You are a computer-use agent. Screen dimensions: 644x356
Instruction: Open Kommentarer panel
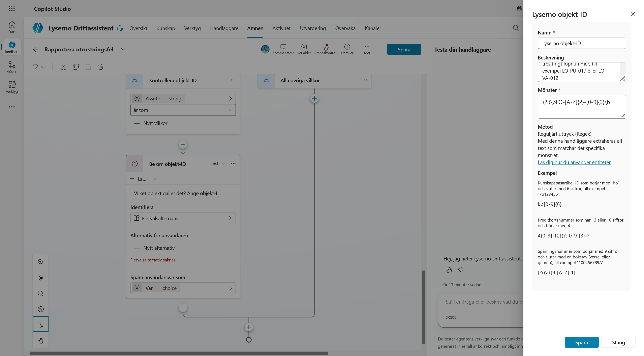tap(283, 49)
